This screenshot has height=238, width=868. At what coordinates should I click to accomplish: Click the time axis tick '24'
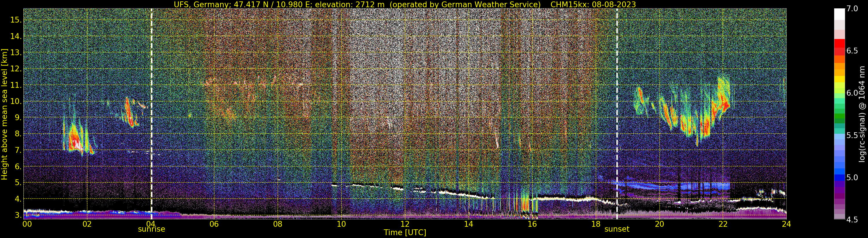786,224
